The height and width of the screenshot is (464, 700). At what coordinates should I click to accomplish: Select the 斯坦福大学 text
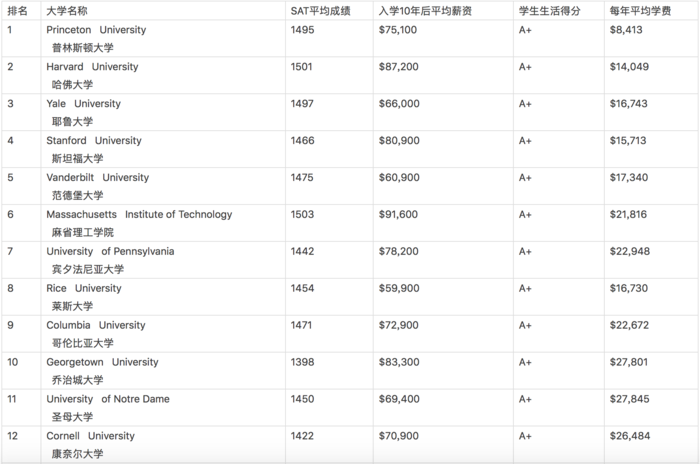(x=78, y=159)
